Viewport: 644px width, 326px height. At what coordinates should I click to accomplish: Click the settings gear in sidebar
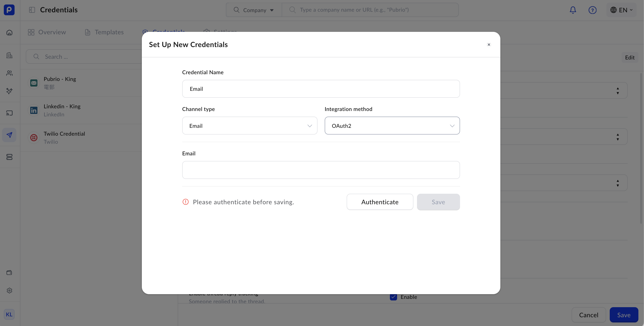point(9,291)
